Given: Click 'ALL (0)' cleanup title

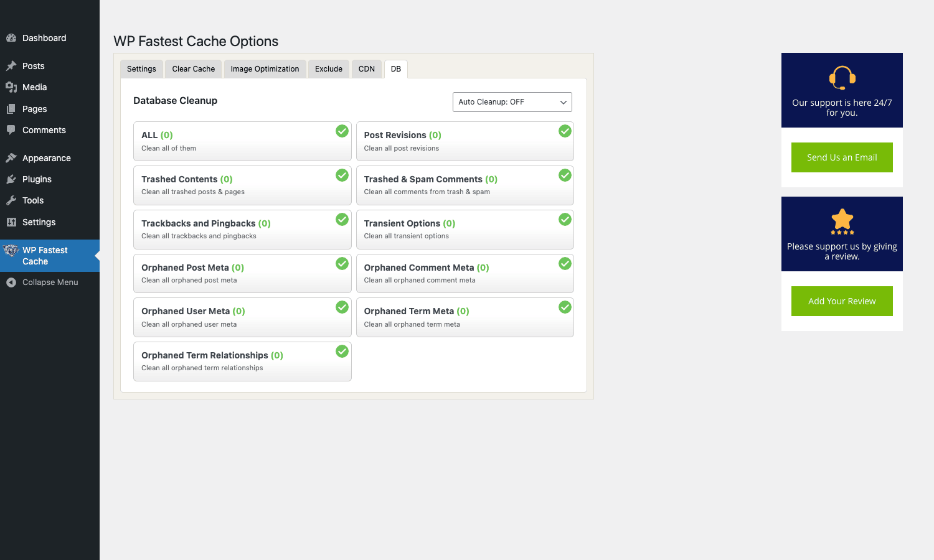Looking at the screenshot, I should click(157, 135).
